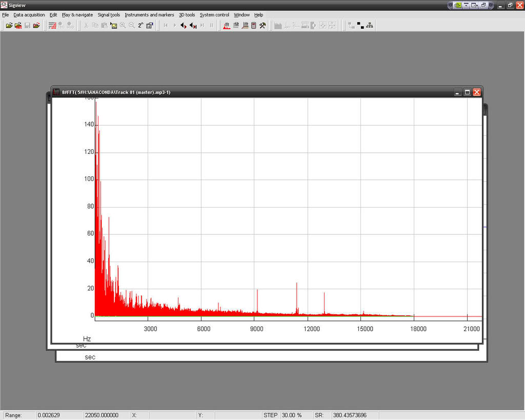Maximize the FFT Track 01 window
Image resolution: width=525 pixels, height=420 pixels.
click(x=467, y=92)
